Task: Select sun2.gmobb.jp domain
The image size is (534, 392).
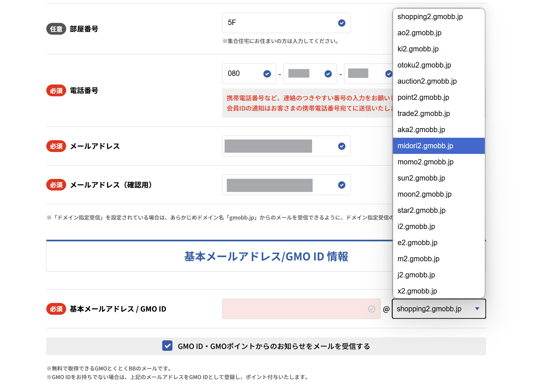Action: pos(439,178)
